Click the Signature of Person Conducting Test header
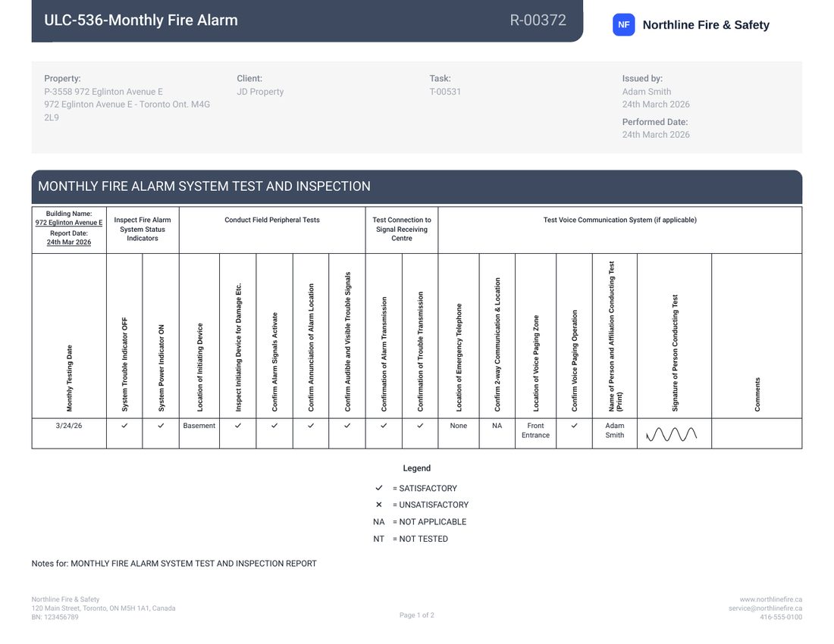This screenshot has width=834, height=644. click(675, 353)
